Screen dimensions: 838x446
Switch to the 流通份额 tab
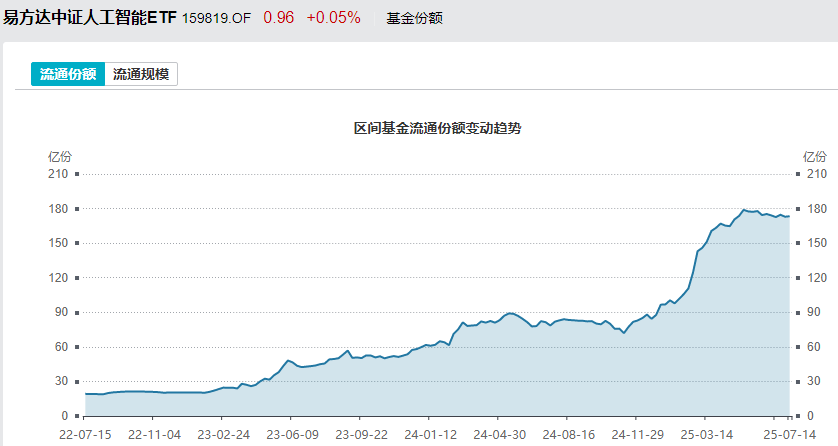point(68,74)
